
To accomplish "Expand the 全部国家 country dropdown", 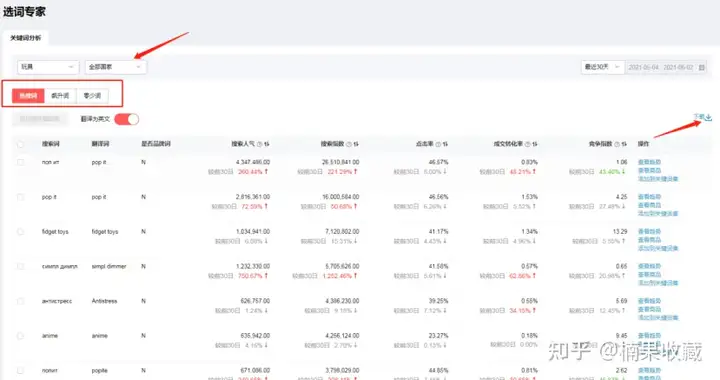I will point(116,67).
